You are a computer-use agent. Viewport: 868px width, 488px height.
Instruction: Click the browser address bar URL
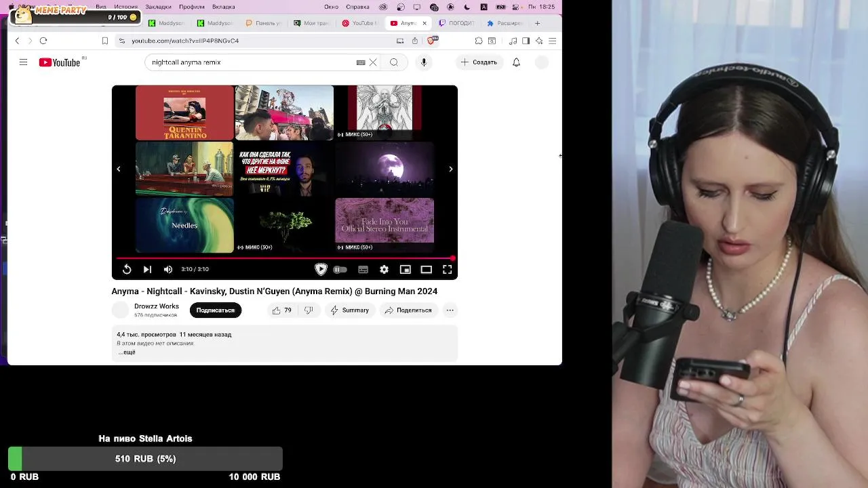point(185,41)
